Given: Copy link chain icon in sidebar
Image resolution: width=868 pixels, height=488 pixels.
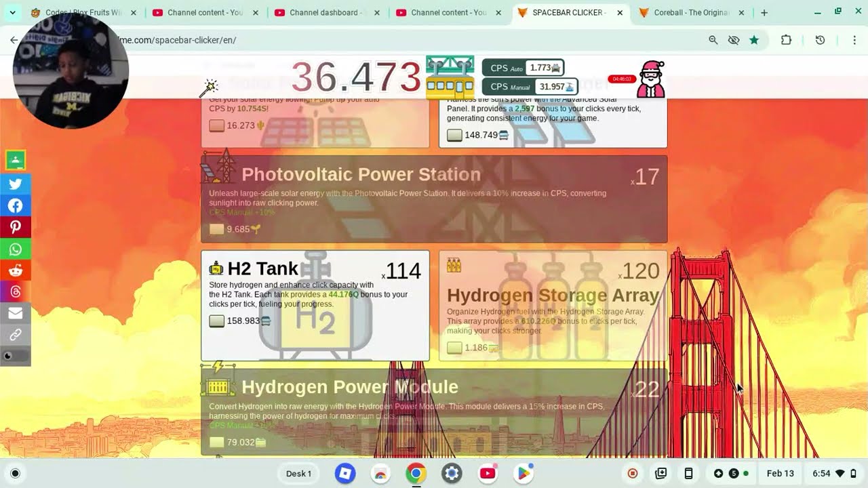Looking at the screenshot, I should (16, 335).
